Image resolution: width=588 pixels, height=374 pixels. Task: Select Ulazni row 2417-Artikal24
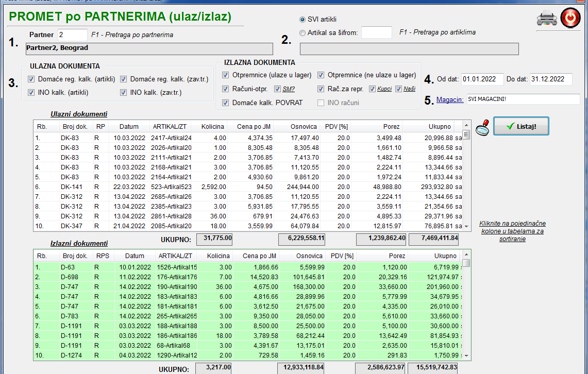248,138
